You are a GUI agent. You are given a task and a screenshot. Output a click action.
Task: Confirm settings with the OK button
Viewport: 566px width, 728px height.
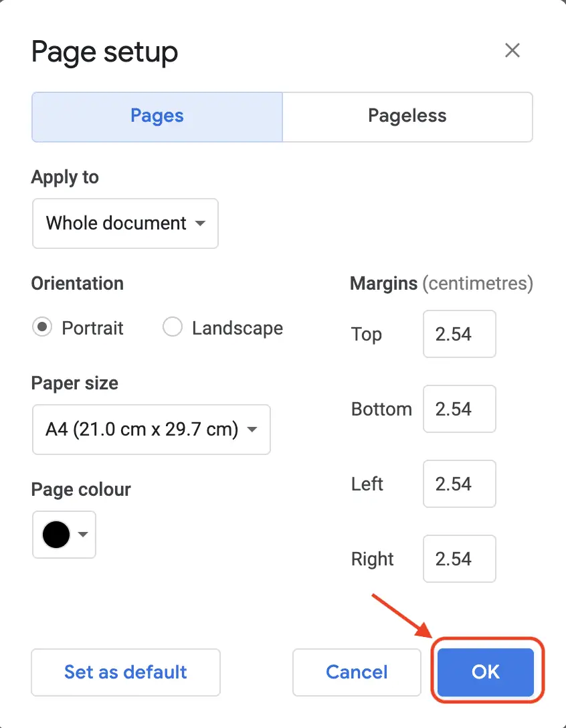(486, 672)
